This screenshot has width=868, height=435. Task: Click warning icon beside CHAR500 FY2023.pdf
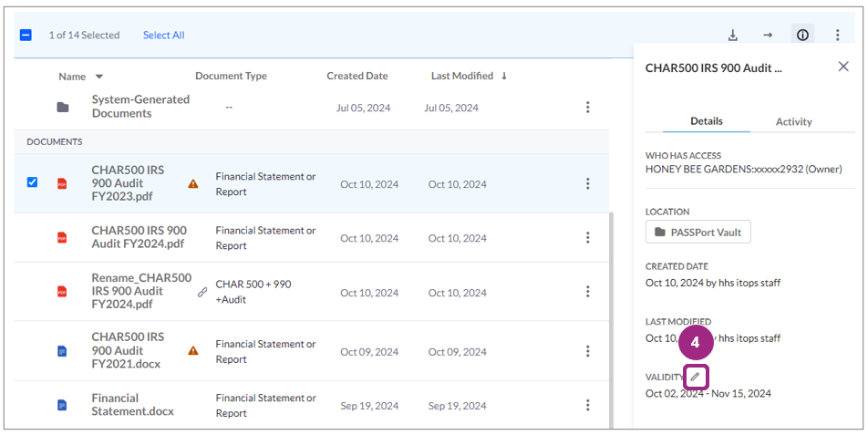pos(193,183)
